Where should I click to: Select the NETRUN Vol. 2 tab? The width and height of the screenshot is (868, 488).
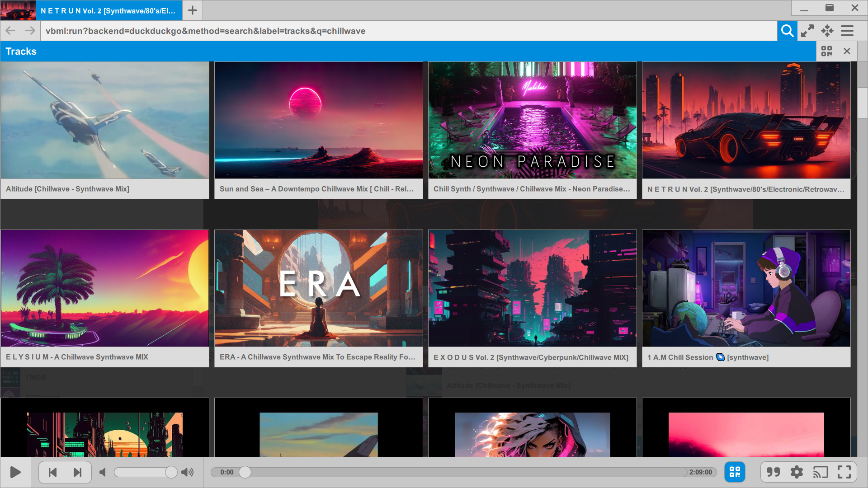108,10
